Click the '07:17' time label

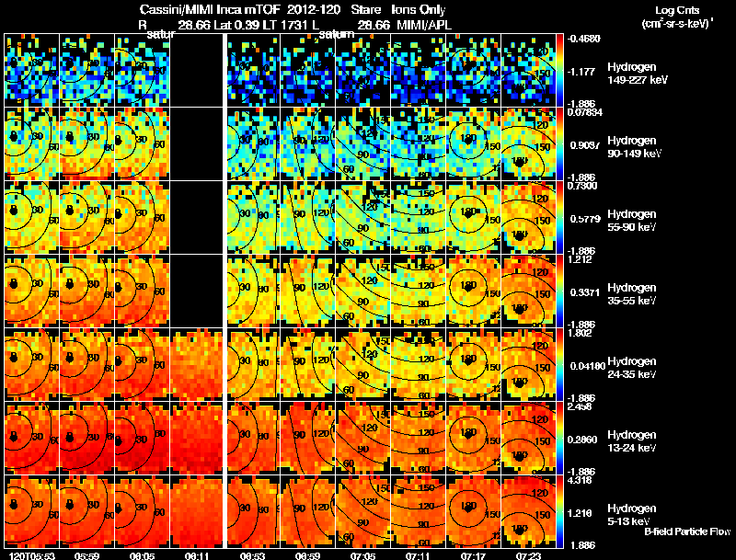pyautogui.click(x=473, y=555)
